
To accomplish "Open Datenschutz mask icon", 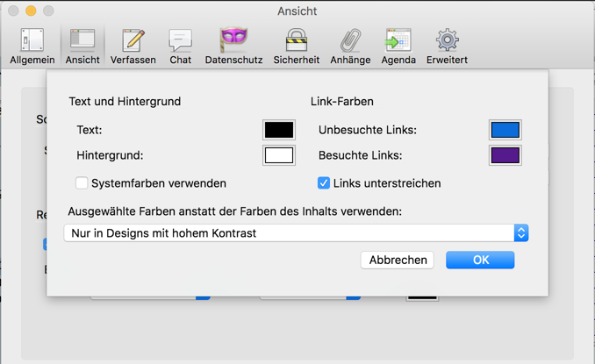I will [x=233, y=46].
